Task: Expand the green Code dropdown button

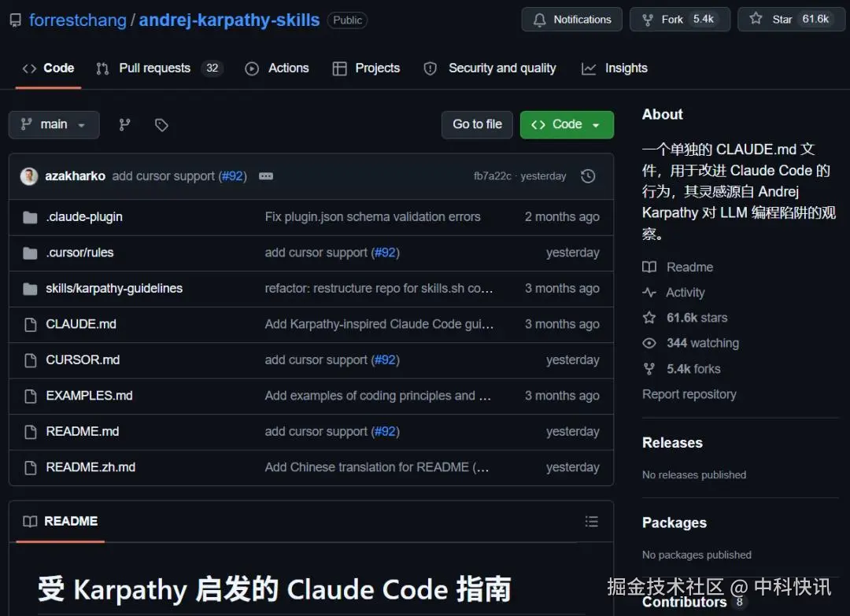Action: point(567,124)
